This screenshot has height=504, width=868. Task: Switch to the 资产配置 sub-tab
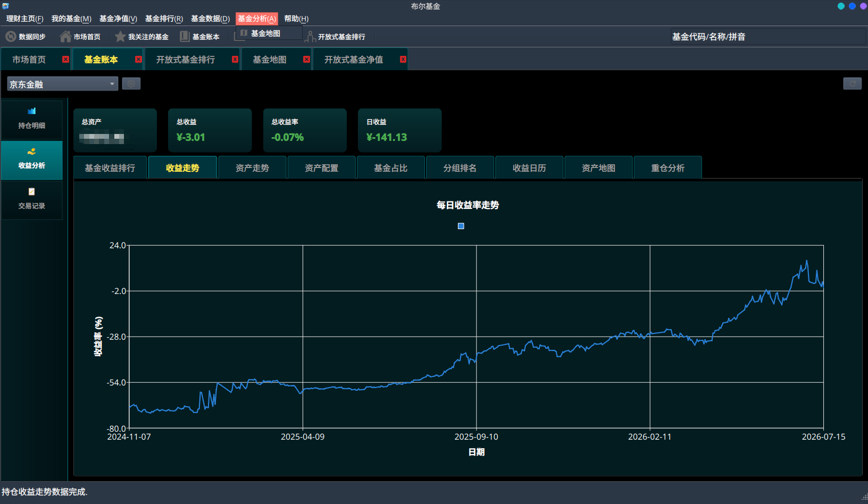[x=321, y=168]
